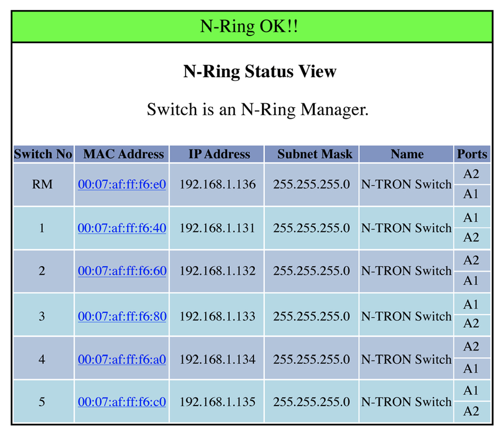Select the Subnet Mask column header
Viewport: 504px width, 436px height.
(311, 154)
